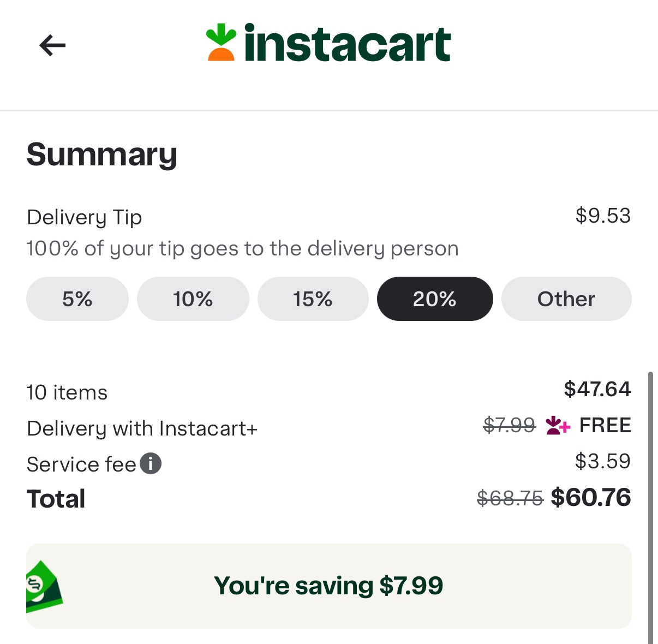Select the 10% tip option
This screenshot has width=658, height=644.
click(x=193, y=299)
